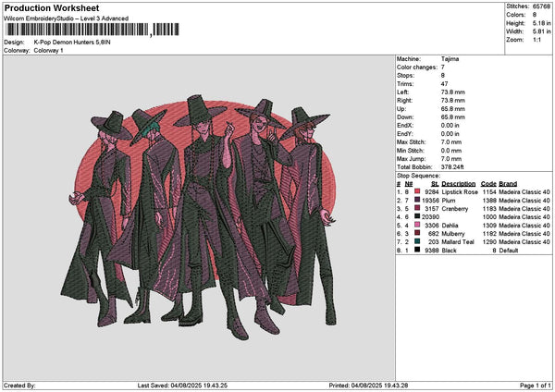The width and height of the screenshot is (555, 392).
Task: Click the 'Black' description text
Action: (x=450, y=251)
